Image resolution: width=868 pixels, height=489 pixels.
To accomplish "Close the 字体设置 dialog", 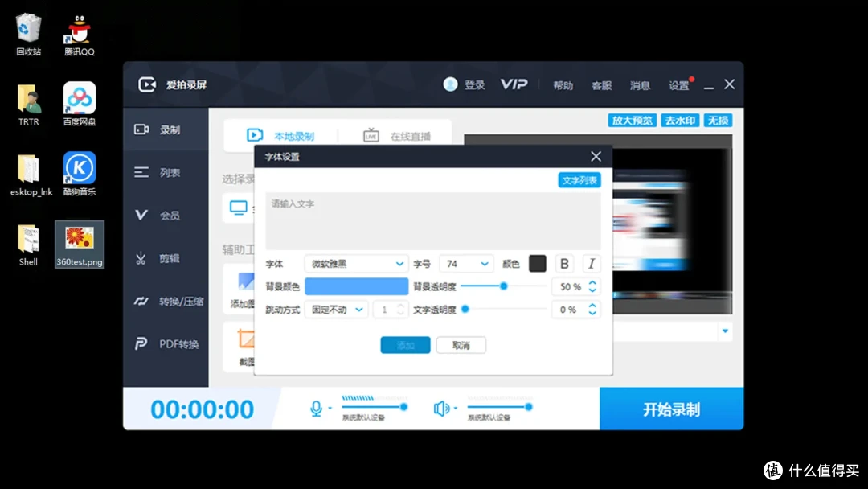I will coord(596,157).
